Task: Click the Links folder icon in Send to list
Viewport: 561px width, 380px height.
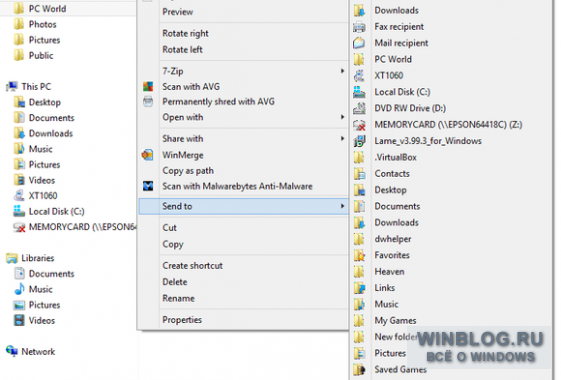Action: [359, 288]
